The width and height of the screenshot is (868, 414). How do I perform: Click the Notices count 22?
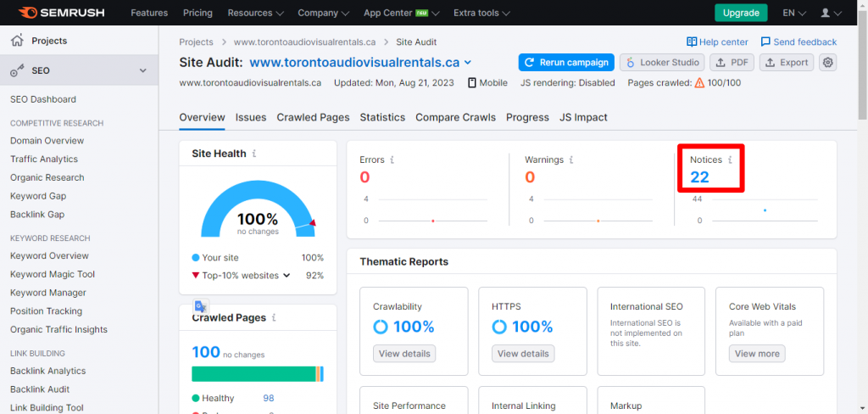pos(699,177)
